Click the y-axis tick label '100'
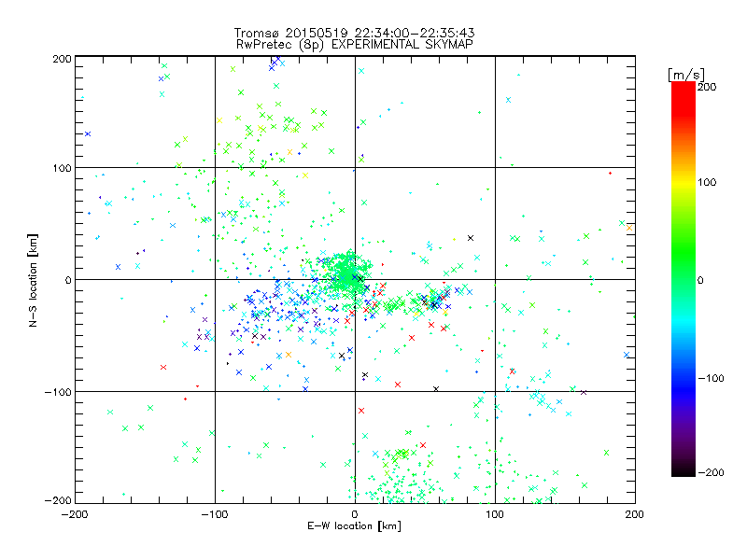 click(63, 168)
